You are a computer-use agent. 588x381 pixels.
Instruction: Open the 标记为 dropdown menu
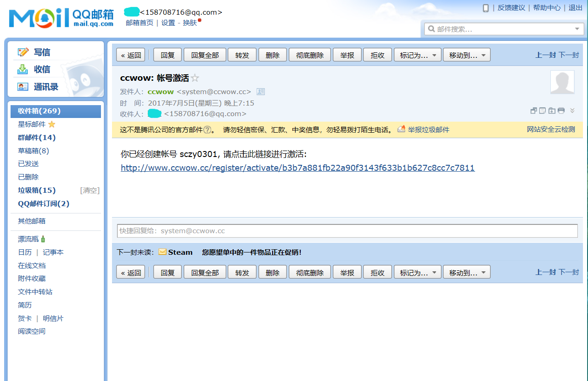click(x=417, y=54)
